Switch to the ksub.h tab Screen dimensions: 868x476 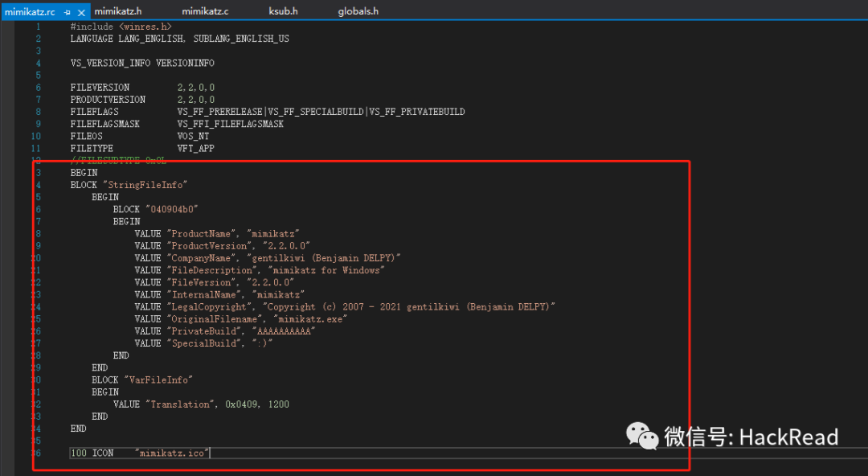284,11
